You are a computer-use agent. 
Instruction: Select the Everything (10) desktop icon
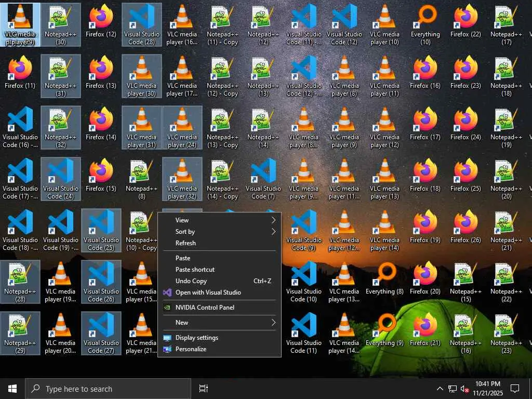coord(425,25)
